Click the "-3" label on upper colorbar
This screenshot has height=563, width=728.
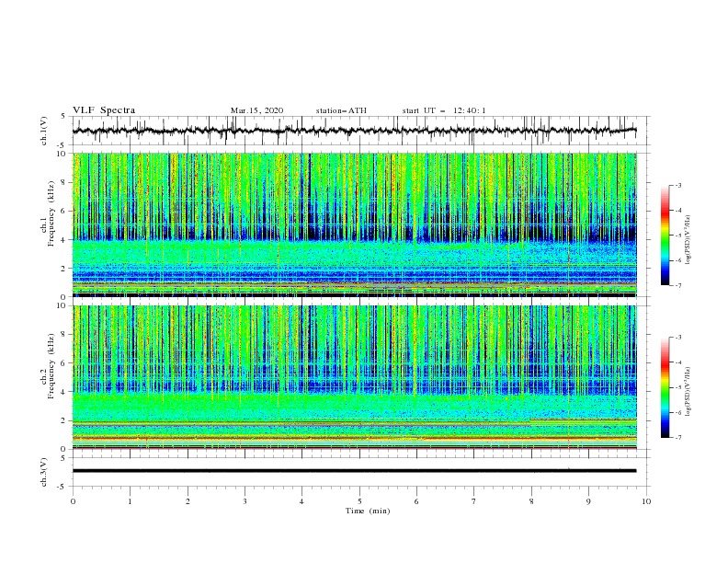[x=677, y=185]
